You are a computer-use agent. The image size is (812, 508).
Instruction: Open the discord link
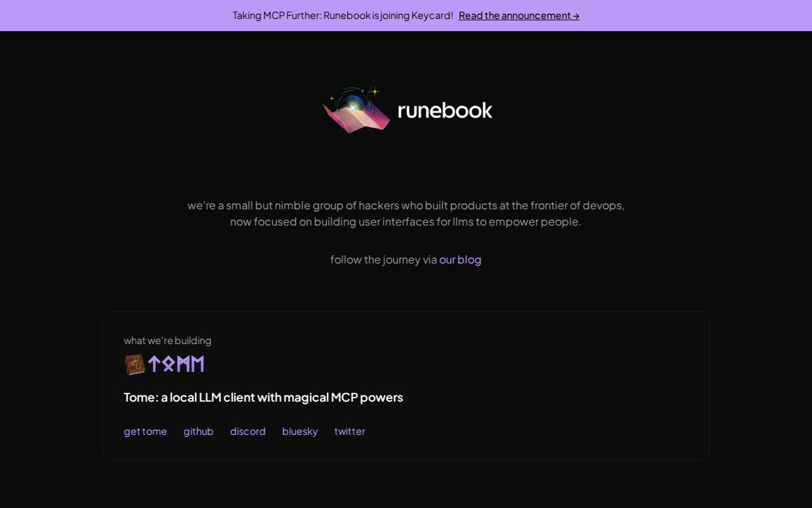tap(248, 431)
